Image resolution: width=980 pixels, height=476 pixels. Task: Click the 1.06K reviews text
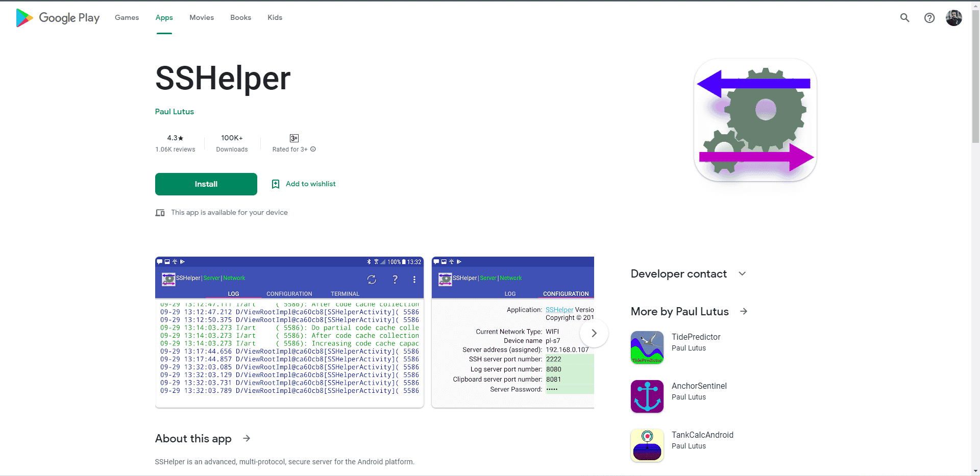pyautogui.click(x=175, y=149)
